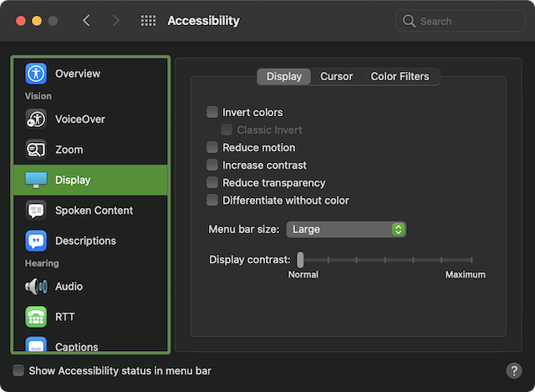Open the Zoom sidebar icon
This screenshot has height=392, width=535.
36,150
